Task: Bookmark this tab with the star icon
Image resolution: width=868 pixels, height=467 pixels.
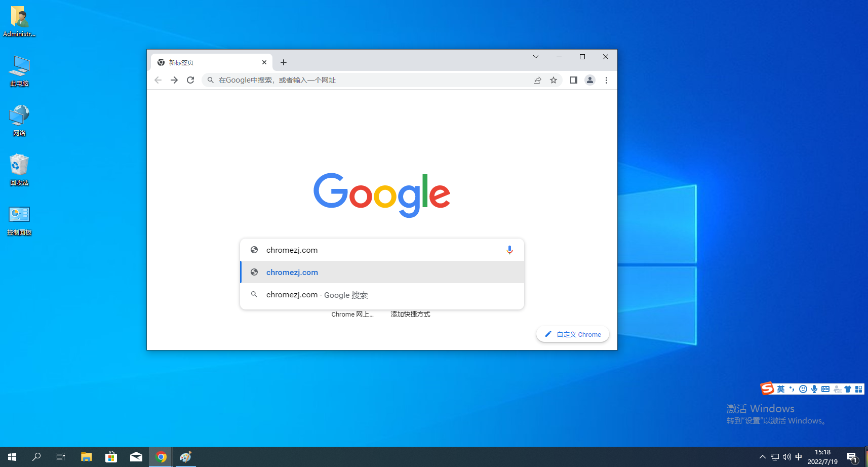Action: point(554,80)
